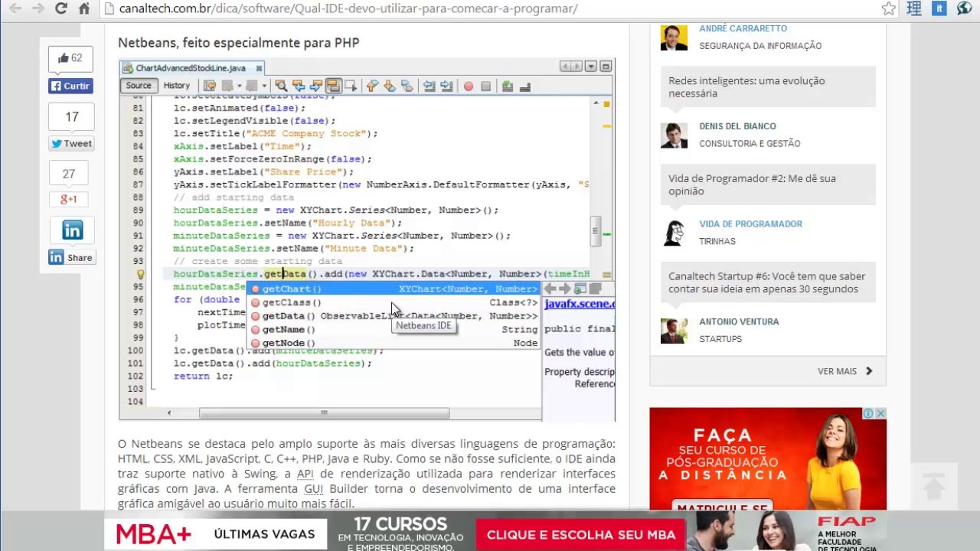Go to the next bookmark
Screen dimensions: 980x551
point(389,86)
